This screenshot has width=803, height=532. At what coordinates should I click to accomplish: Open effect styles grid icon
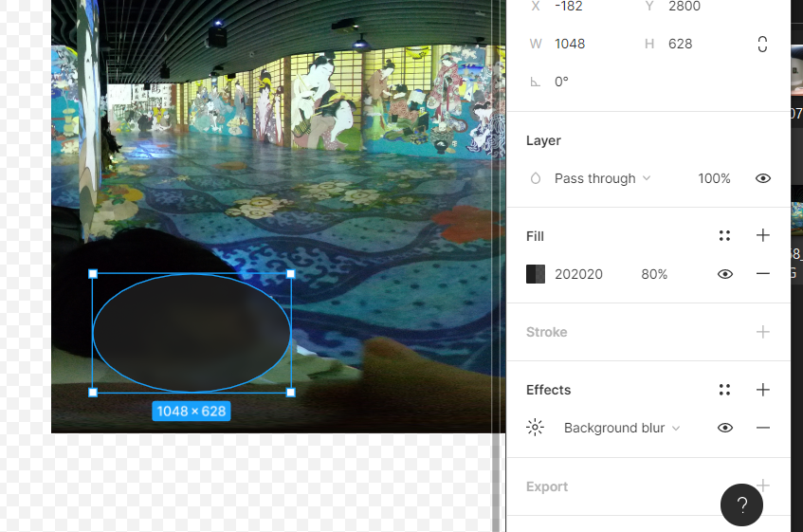pos(724,390)
